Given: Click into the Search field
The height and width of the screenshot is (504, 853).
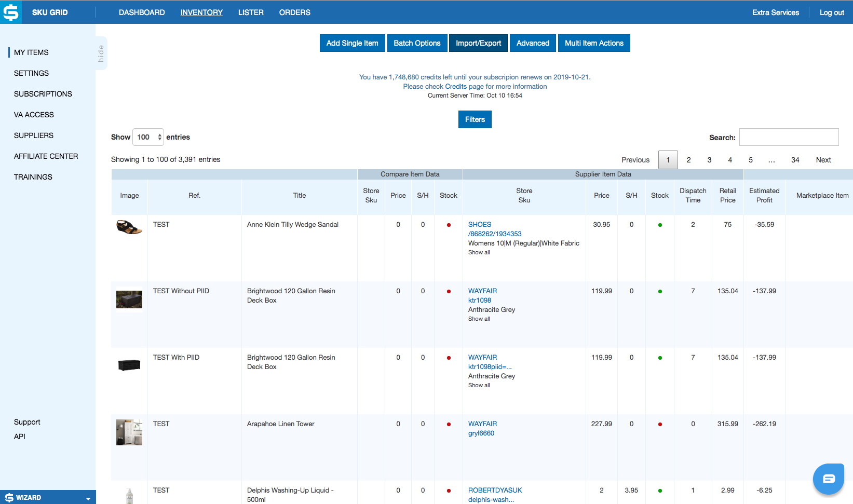Looking at the screenshot, I should [789, 137].
